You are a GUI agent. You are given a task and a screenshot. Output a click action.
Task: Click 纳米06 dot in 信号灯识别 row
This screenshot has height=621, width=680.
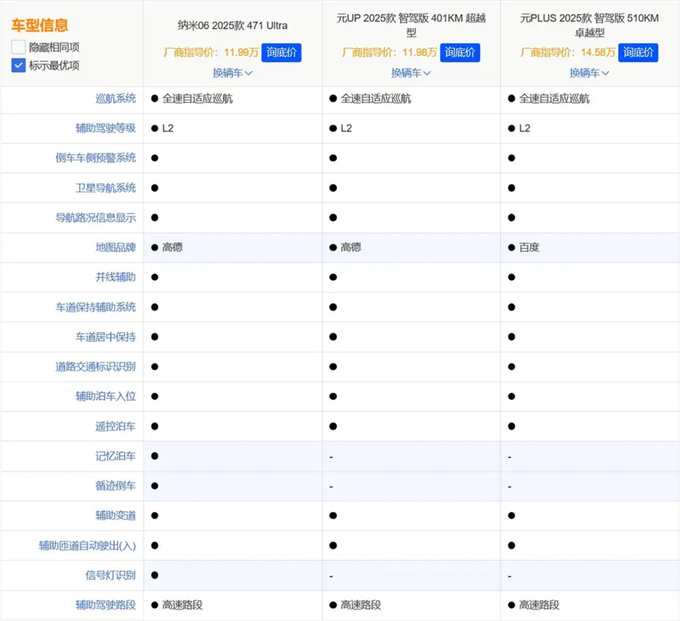click(155, 575)
